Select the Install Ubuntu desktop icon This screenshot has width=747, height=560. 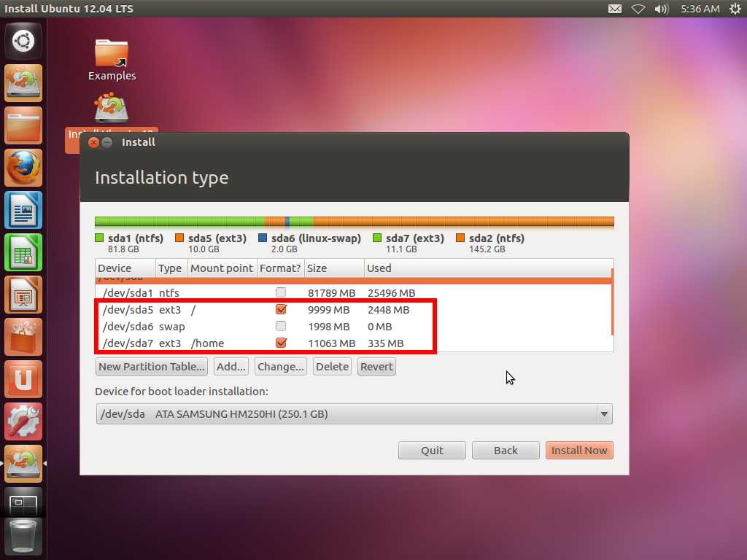(x=112, y=109)
